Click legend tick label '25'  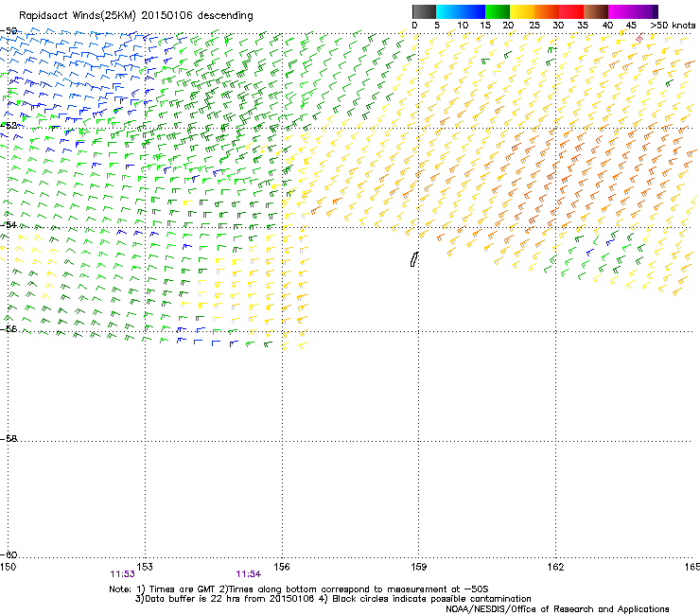coord(534,26)
